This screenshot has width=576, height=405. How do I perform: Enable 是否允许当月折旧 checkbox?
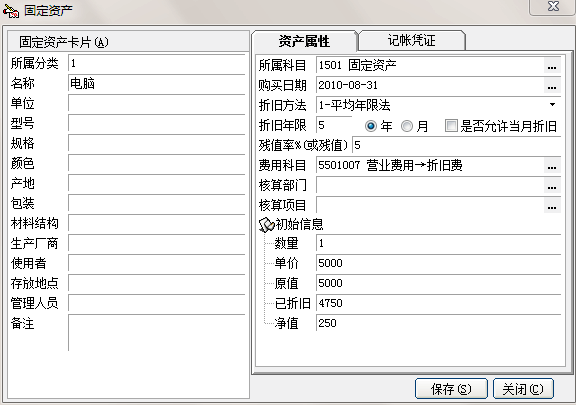(451, 126)
